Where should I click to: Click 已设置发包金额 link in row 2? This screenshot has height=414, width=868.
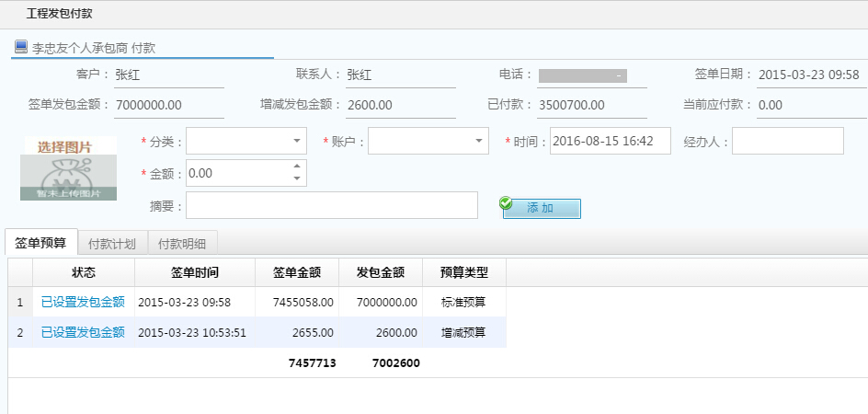pyautogui.click(x=83, y=332)
